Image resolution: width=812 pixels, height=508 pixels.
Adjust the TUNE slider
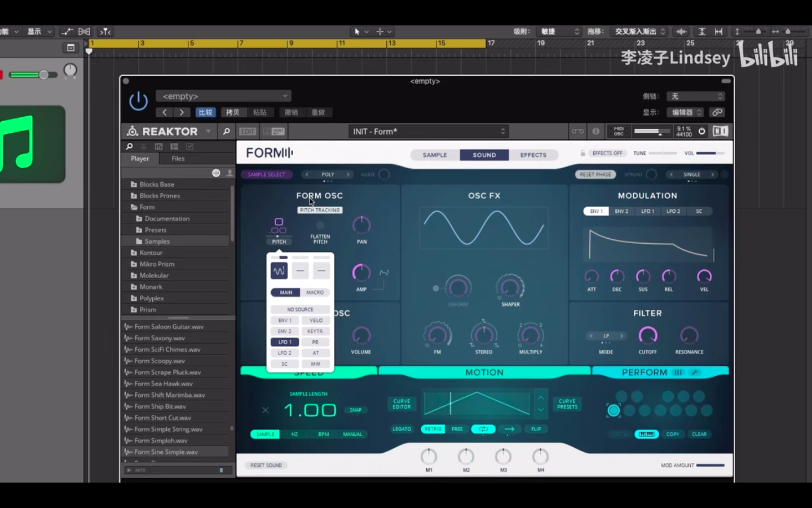click(663, 153)
